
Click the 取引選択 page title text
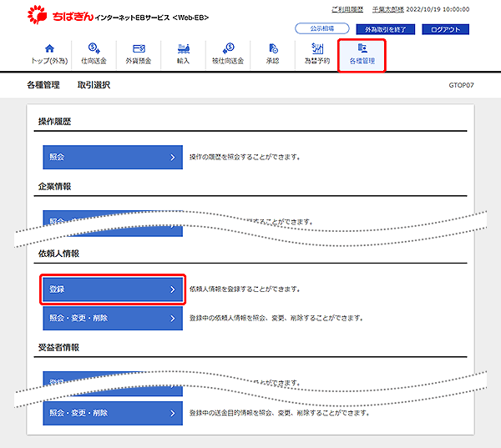(94, 85)
